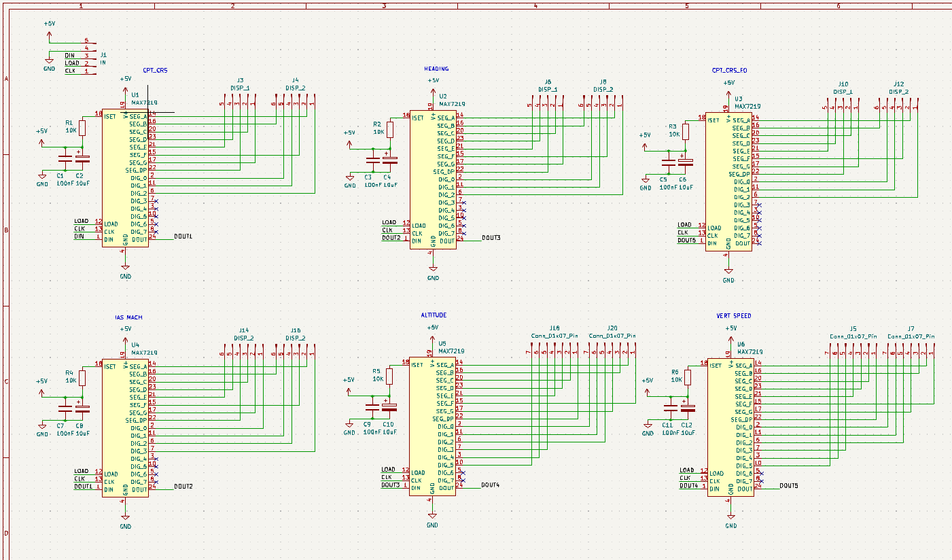The width and height of the screenshot is (952, 560).
Task: Click the DOUT4 input label at U6 DIN
Action: tap(689, 485)
